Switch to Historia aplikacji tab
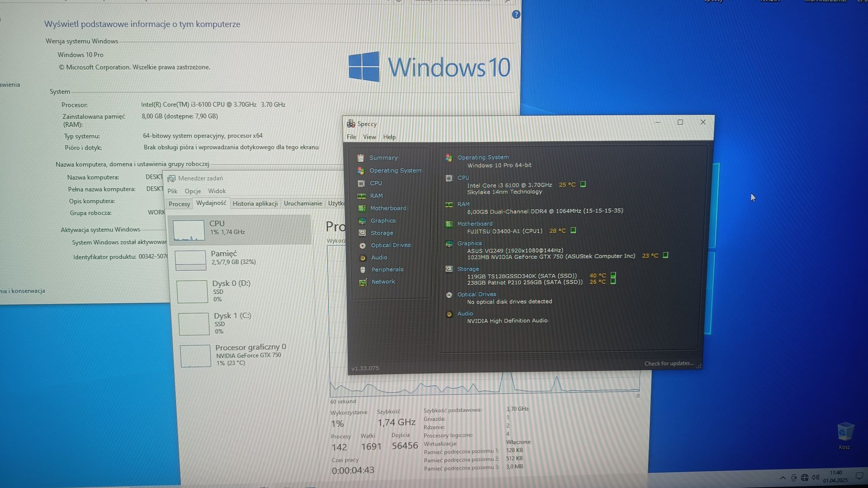Screen dimensions: 868x488 pos(255,204)
